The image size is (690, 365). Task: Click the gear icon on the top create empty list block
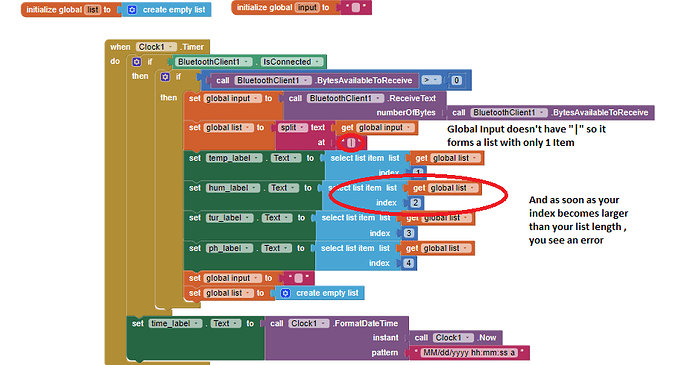coord(132,9)
